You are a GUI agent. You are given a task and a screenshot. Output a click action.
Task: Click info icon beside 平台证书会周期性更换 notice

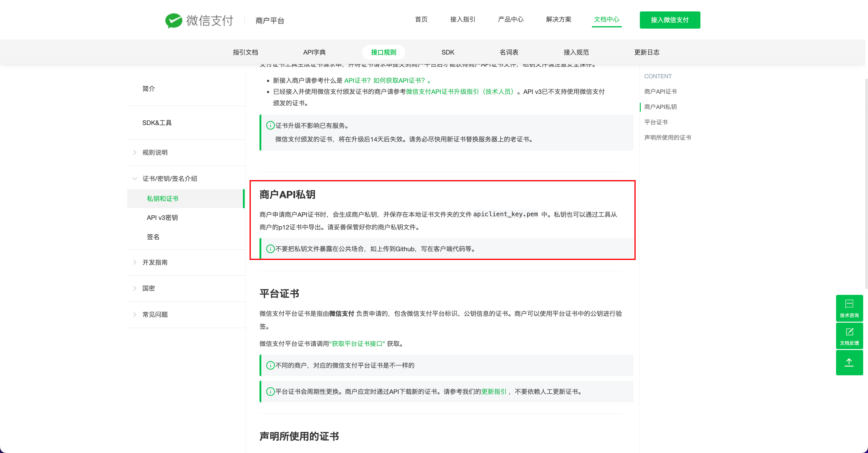[270, 391]
